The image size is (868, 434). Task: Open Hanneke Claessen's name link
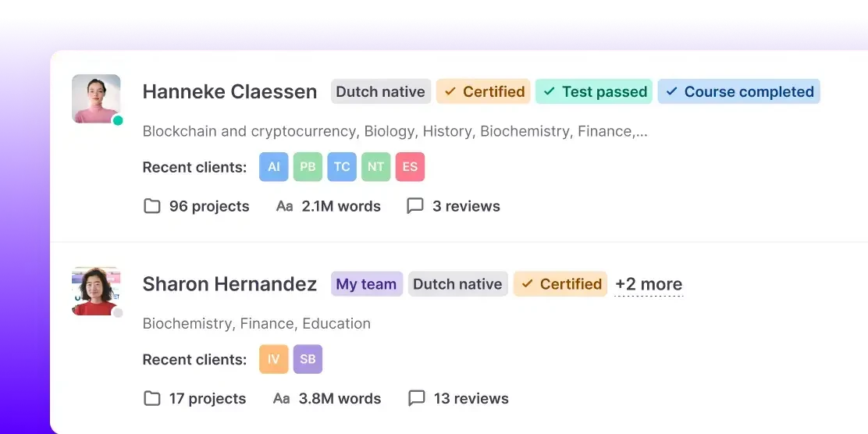[229, 91]
